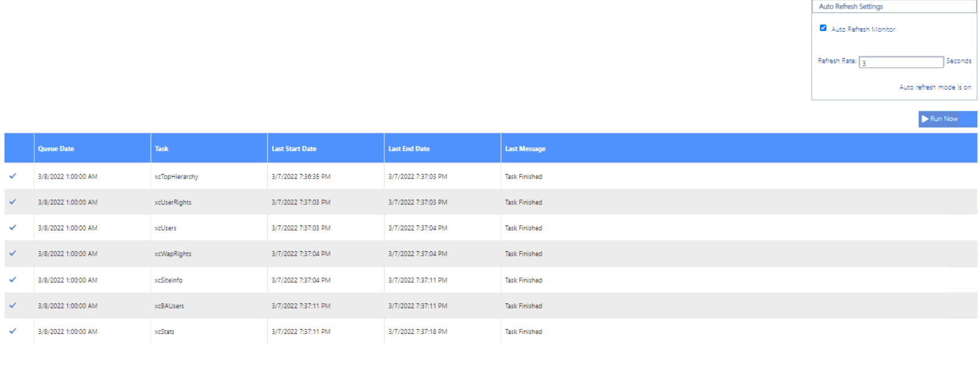Select the xcTopHierarchy task name
Screen dimensions: 980x365
(176, 177)
